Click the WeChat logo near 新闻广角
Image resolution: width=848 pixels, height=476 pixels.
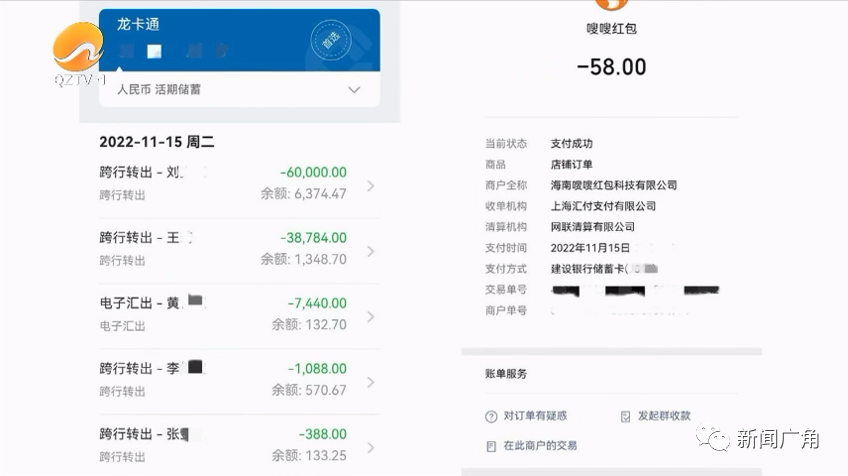tap(713, 437)
